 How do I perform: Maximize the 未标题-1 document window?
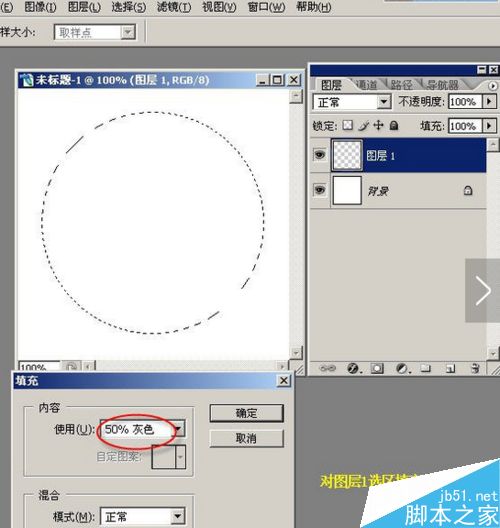pyautogui.click(x=277, y=80)
